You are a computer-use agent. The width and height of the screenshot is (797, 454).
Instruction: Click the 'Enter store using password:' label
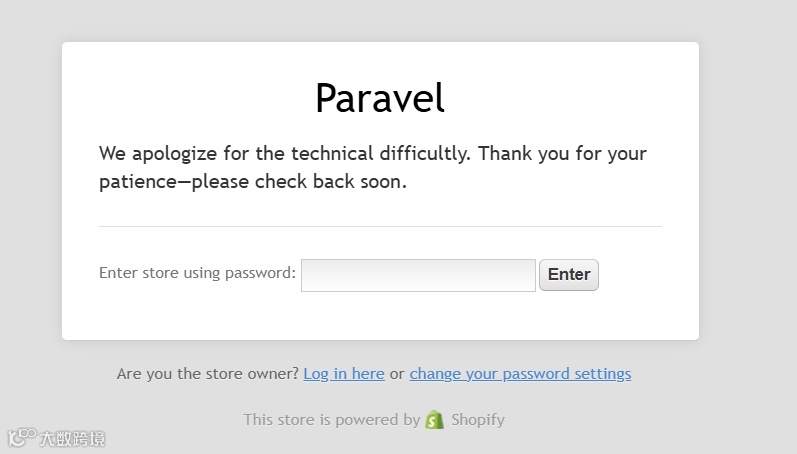pos(197,273)
